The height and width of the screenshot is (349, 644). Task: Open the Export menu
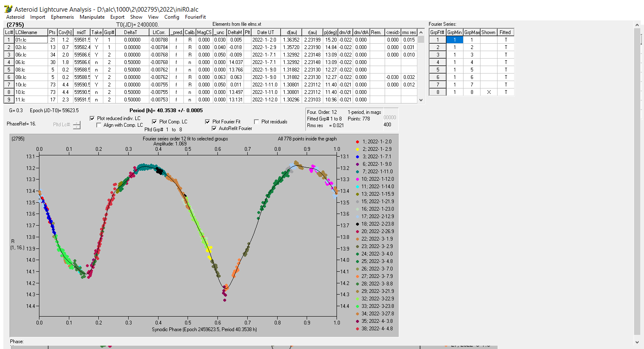pos(117,17)
